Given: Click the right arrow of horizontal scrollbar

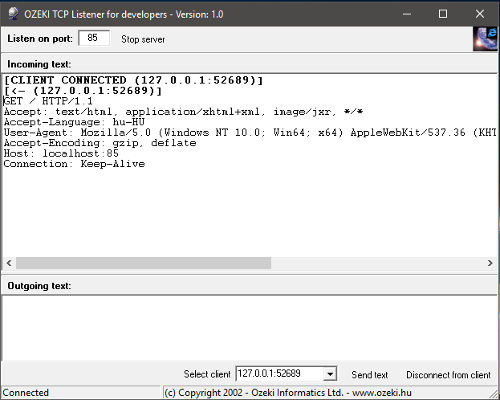Looking at the screenshot, I should pos(490,263).
